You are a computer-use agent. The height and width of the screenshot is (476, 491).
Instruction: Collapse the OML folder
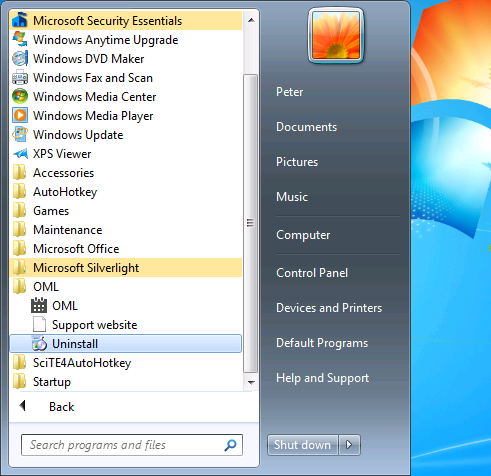pos(126,287)
